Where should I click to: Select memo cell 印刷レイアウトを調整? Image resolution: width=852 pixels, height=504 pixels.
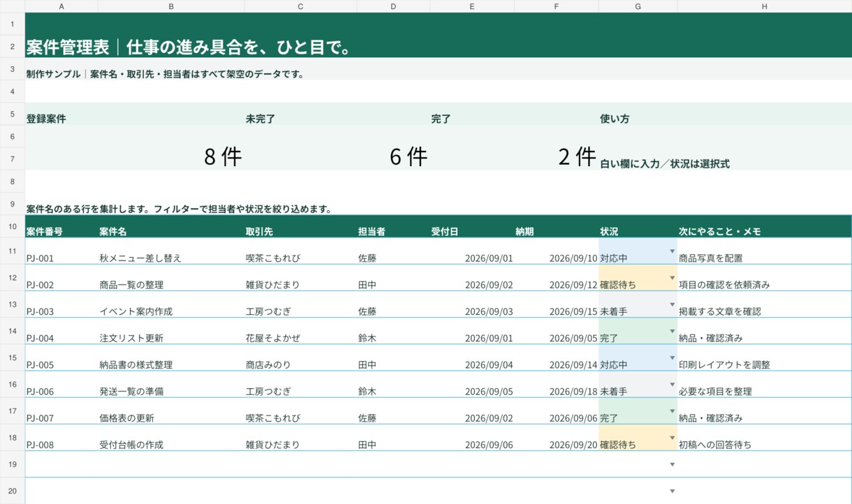click(765, 358)
